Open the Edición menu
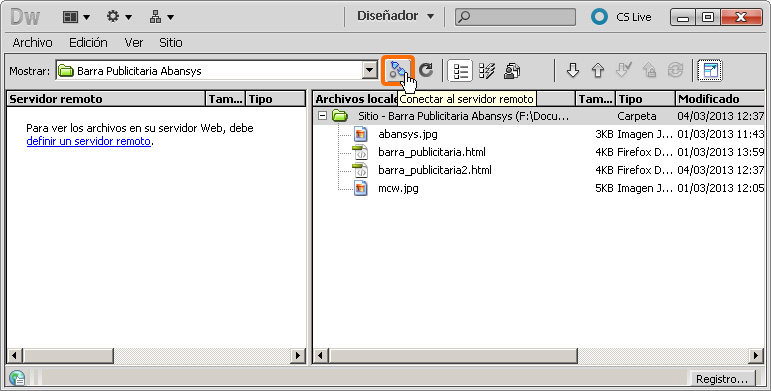This screenshot has height=391, width=771. pos(88,43)
